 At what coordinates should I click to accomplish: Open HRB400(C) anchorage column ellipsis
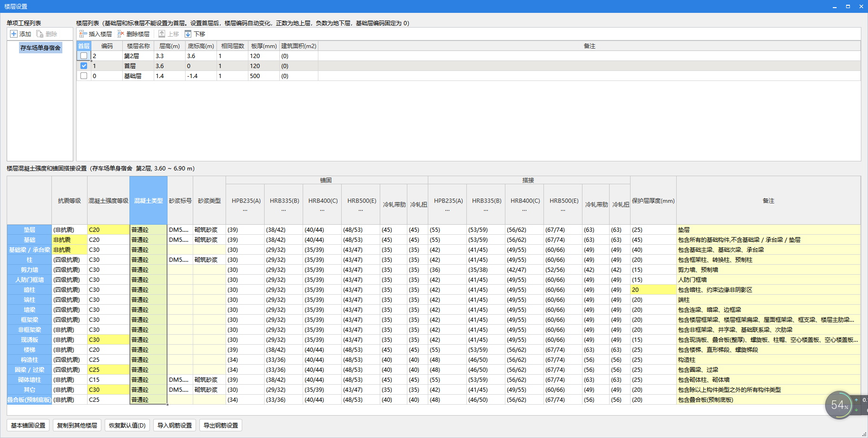coord(322,210)
